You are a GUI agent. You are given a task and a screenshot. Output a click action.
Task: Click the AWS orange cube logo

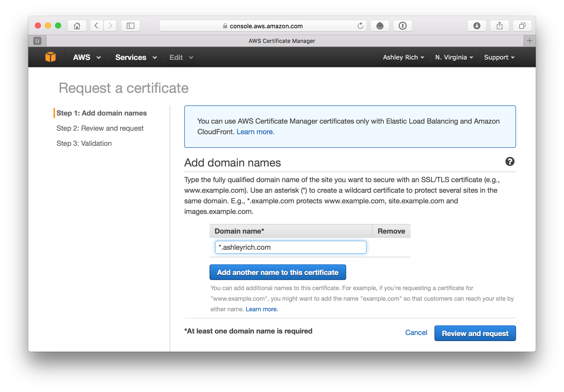point(50,57)
